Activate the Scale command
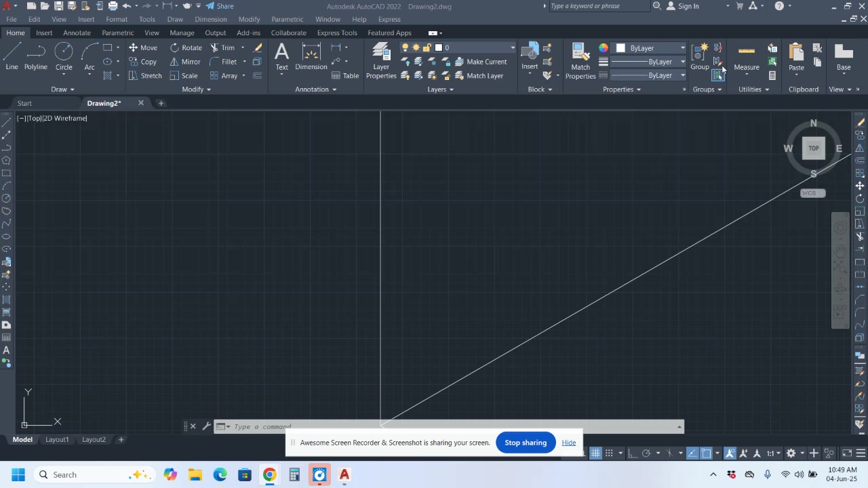Image resolution: width=868 pixels, height=488 pixels. click(184, 76)
